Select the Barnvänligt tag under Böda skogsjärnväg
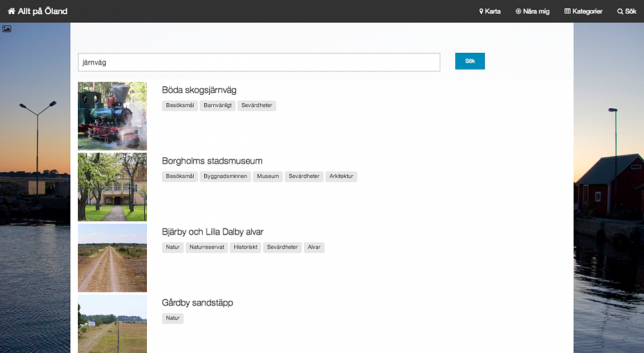Viewport: 644px width, 353px height. (x=218, y=106)
